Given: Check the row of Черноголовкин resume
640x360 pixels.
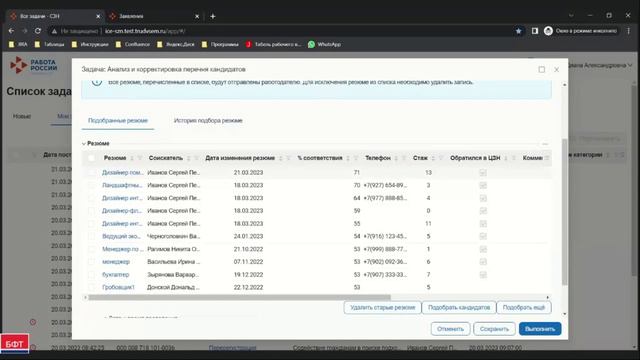Looking at the screenshot, I should point(91,236).
